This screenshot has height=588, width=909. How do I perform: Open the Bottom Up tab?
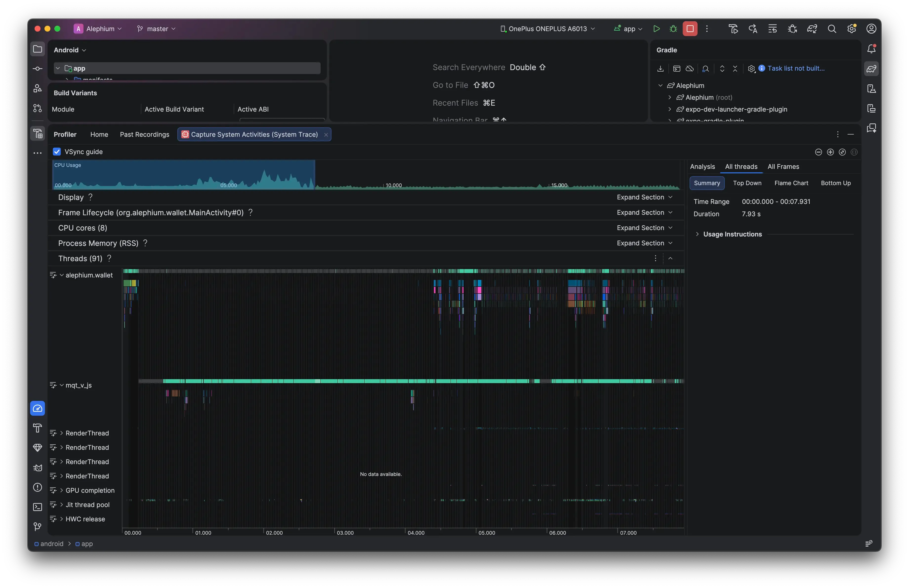pyautogui.click(x=836, y=183)
